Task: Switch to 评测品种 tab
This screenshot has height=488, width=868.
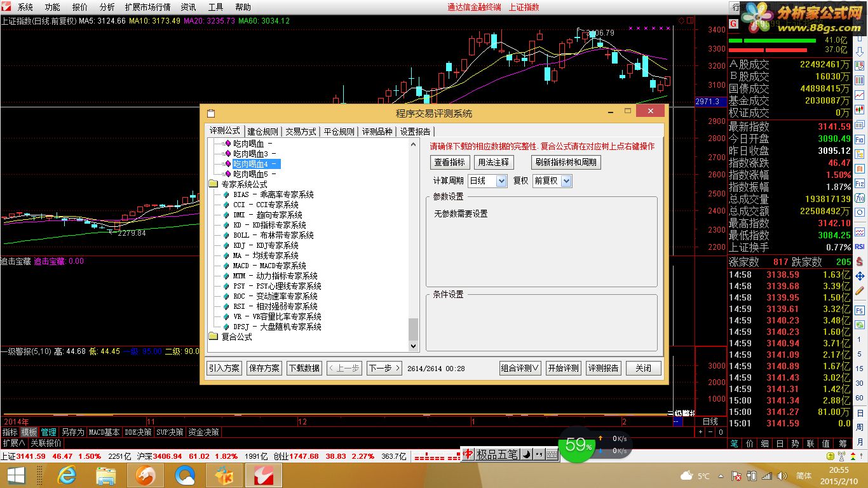Action: (377, 132)
